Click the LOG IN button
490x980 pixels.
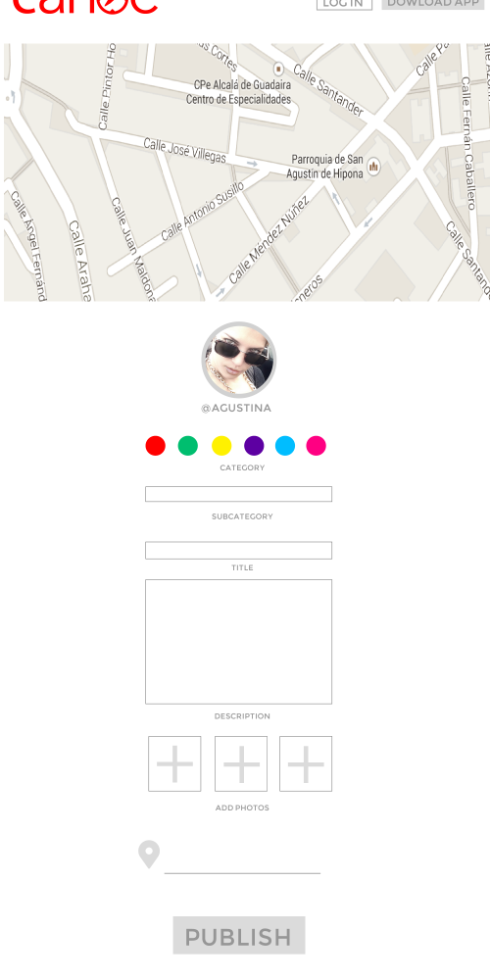point(344,4)
